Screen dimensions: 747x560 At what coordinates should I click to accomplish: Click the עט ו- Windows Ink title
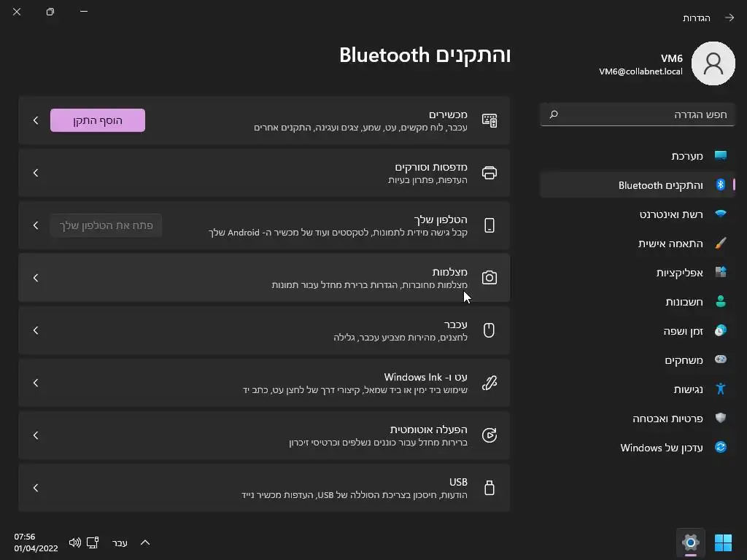click(425, 377)
